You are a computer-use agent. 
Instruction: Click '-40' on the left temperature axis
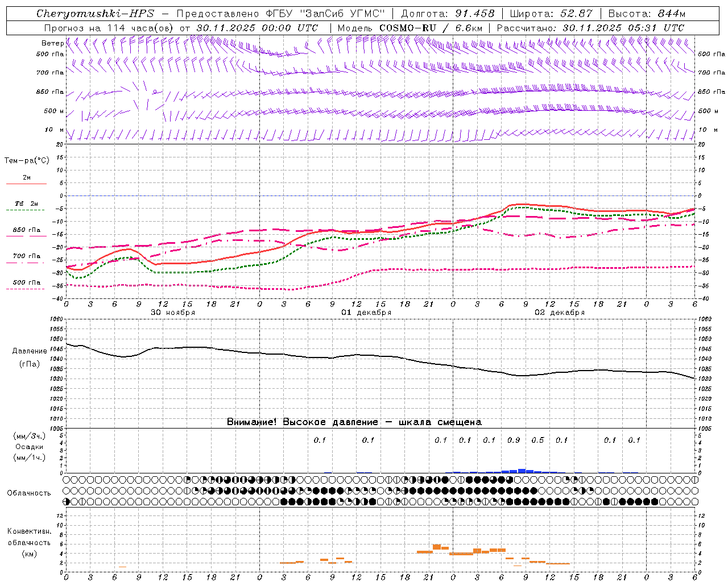click(x=59, y=298)
